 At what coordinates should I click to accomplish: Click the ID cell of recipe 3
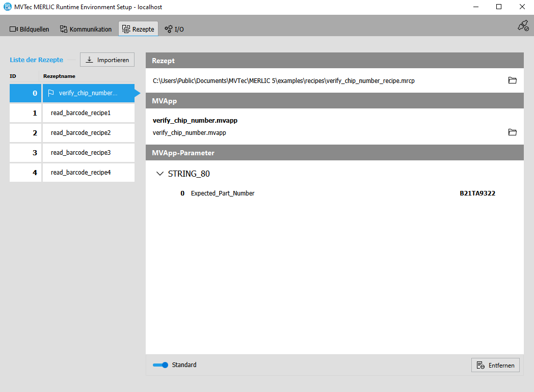25,153
